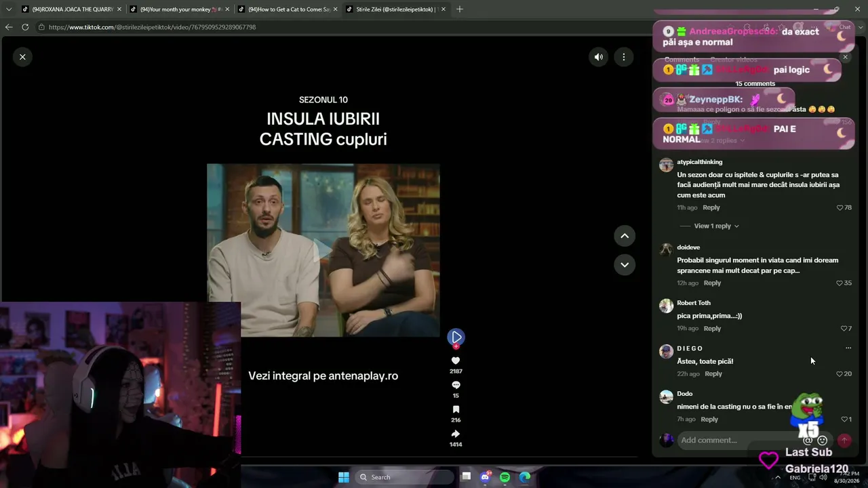Go to the next video
The height and width of the screenshot is (488, 868).
point(625,264)
